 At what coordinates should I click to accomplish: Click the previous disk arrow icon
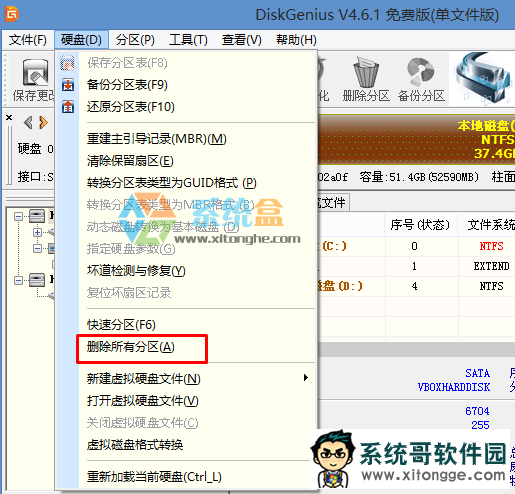tap(28, 122)
